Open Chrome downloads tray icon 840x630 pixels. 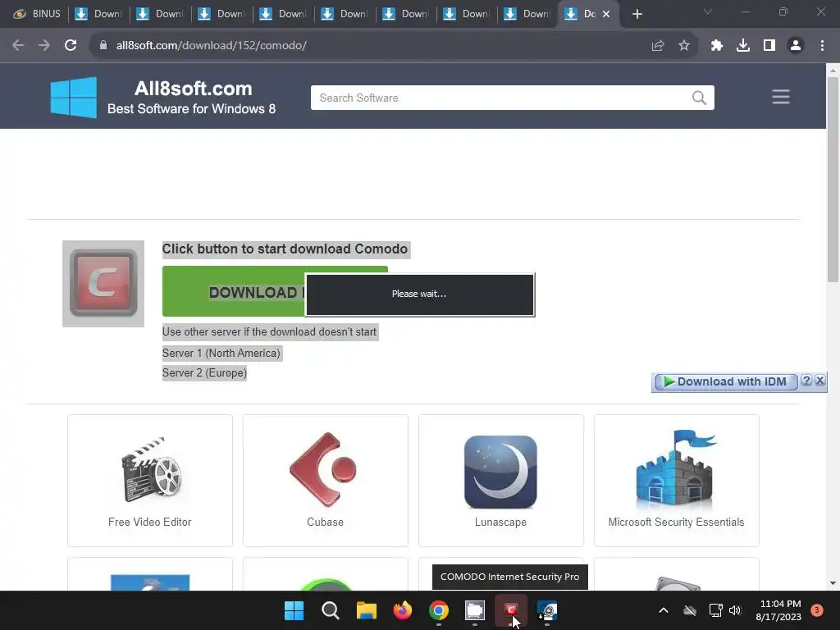[743, 46]
